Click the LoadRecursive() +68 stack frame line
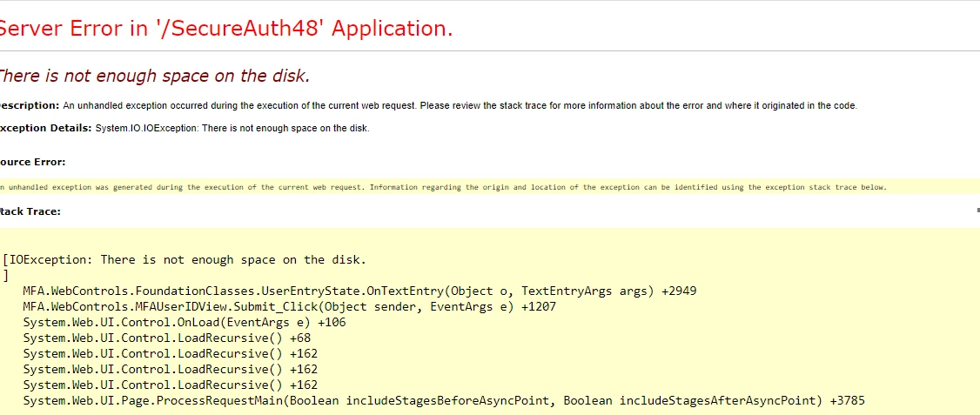This screenshot has height=415, width=980. coord(167,338)
